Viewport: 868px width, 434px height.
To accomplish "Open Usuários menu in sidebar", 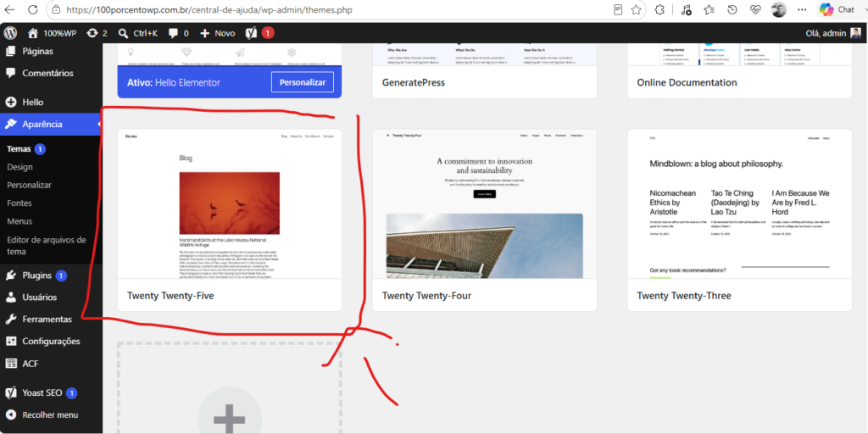I will click(51, 298).
